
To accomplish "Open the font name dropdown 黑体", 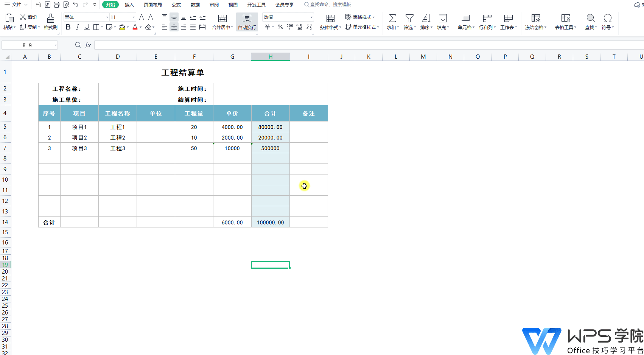I will [107, 17].
